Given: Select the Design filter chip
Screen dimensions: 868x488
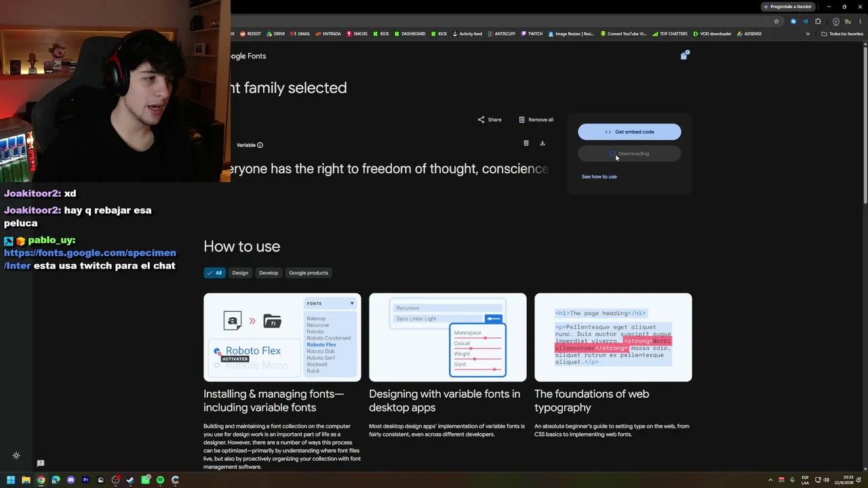Looking at the screenshot, I should pyautogui.click(x=240, y=273).
